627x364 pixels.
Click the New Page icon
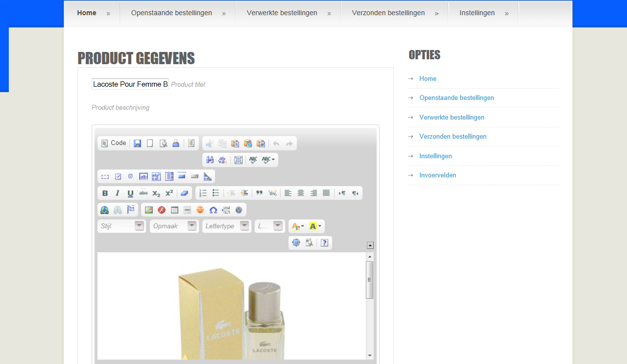[x=150, y=143]
